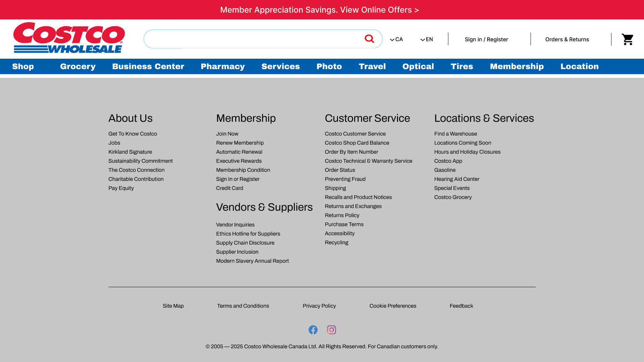Go to Optical in the nav bar
This screenshot has height=362, width=644.
pyautogui.click(x=418, y=66)
